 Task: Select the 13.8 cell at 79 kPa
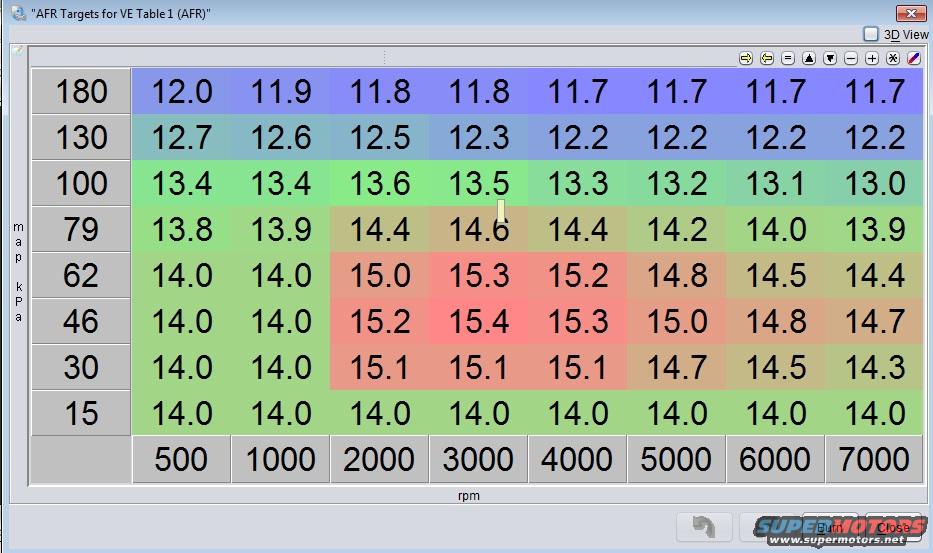181,229
